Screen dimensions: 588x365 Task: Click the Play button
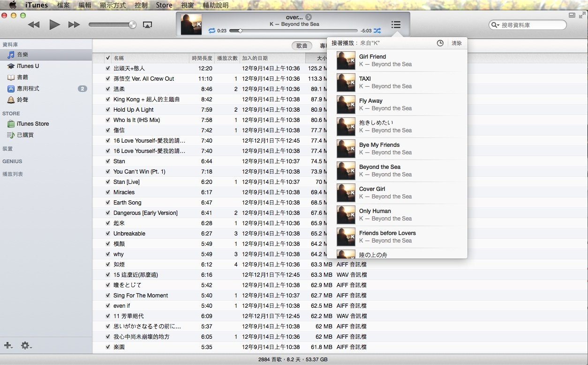pos(54,25)
